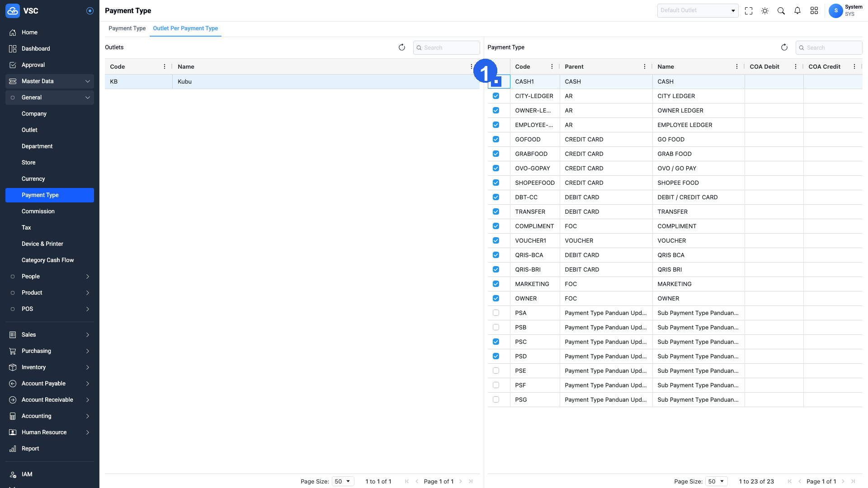
Task: Open Commission menu item
Action: (x=50, y=211)
